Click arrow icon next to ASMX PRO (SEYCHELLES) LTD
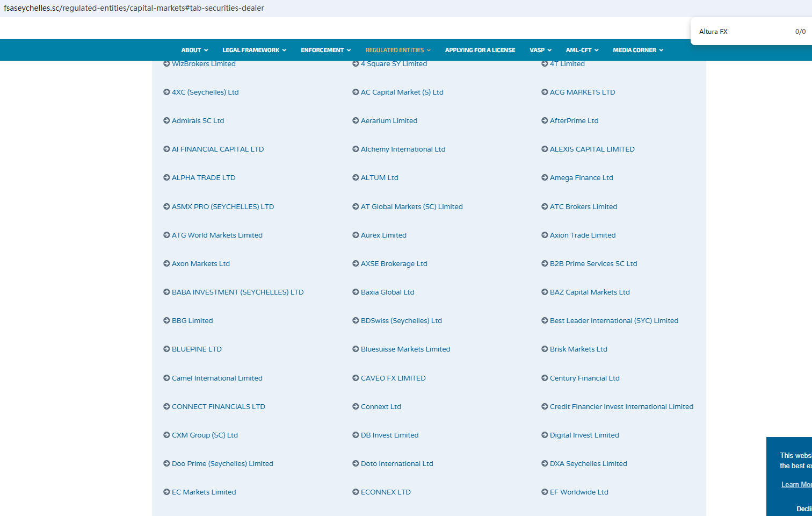The height and width of the screenshot is (516, 812). tap(166, 206)
